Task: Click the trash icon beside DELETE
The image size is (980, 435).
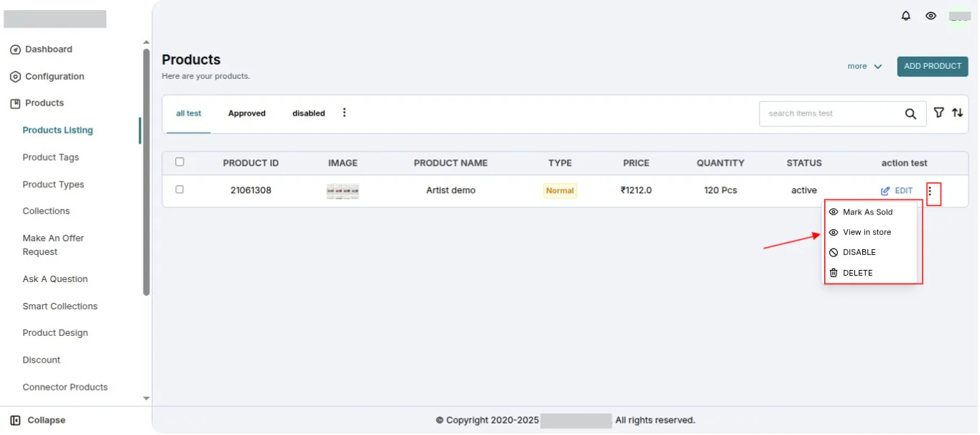Action: click(x=834, y=273)
